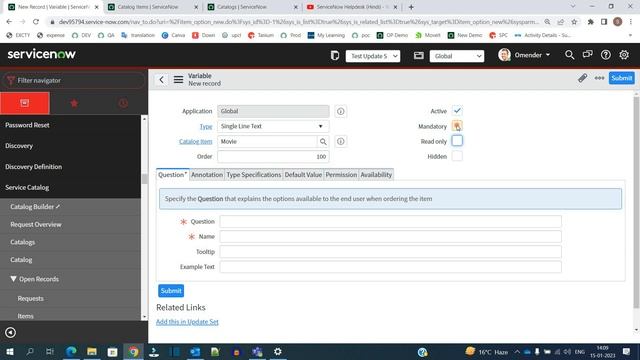Reload the page in browser
640x360 pixels.
coord(36,22)
